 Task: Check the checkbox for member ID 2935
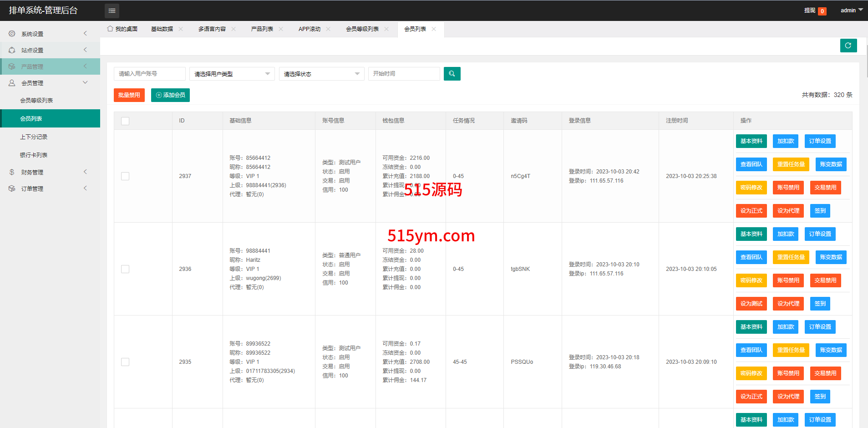[125, 362]
